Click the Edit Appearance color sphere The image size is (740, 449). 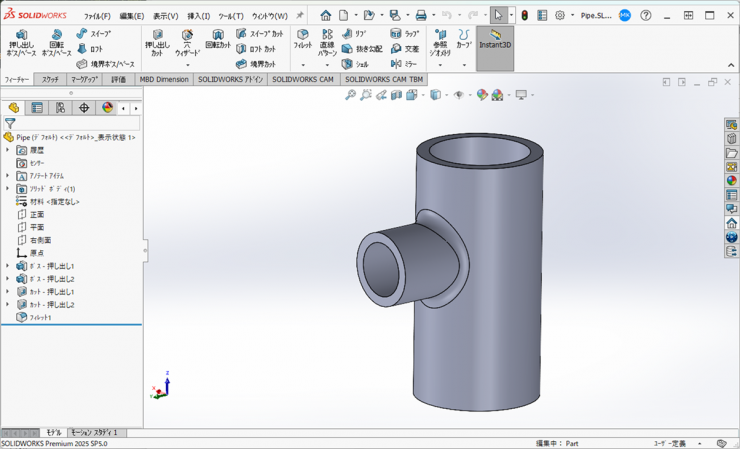coord(482,95)
